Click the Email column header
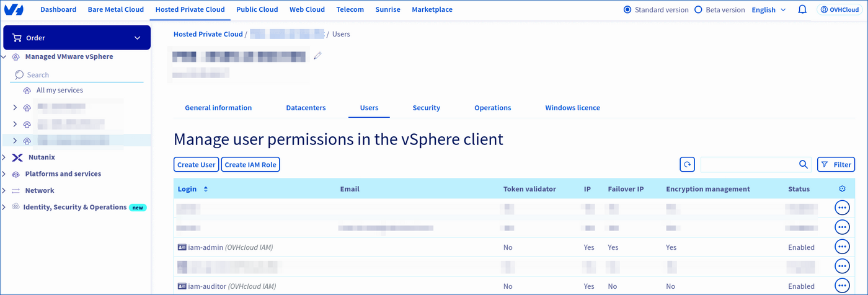This screenshot has width=868, height=295. click(350, 189)
